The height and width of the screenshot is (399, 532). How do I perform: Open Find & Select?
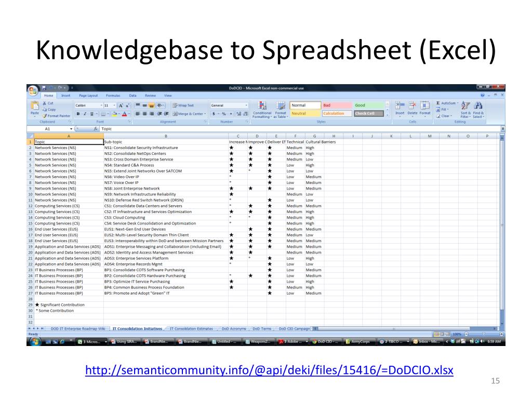(x=478, y=110)
